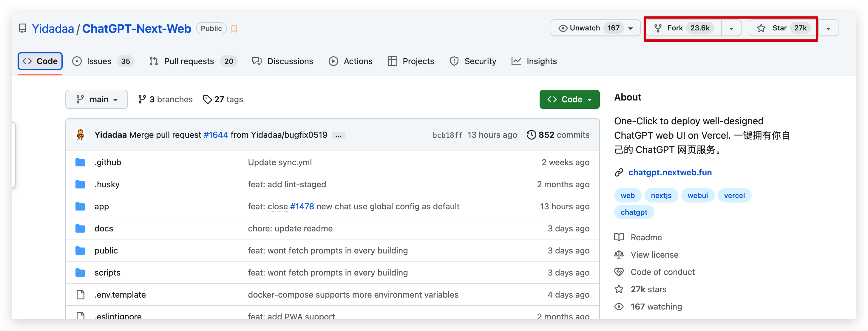Switch to the Projects tab
The image size is (868, 331).
(x=411, y=61)
